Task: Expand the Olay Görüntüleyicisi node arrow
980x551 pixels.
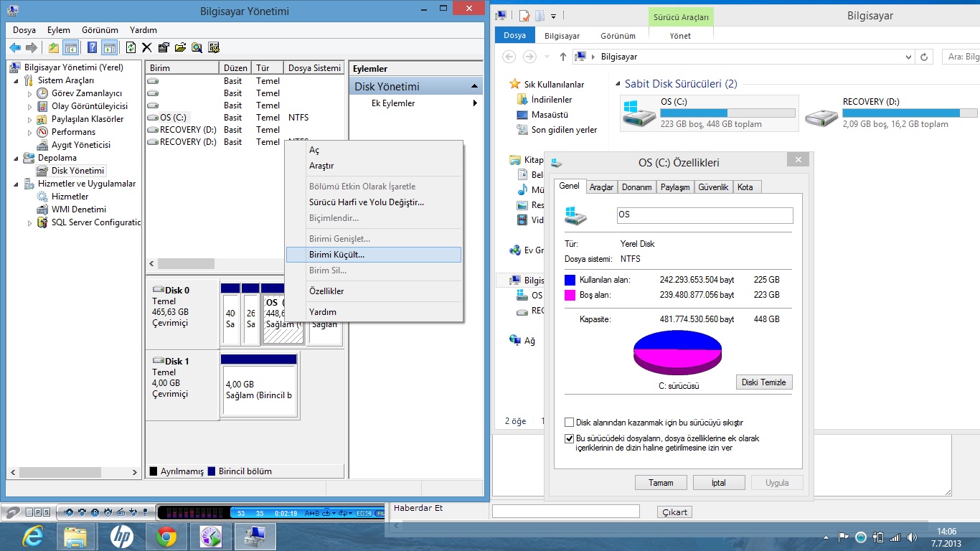Action: pos(29,107)
